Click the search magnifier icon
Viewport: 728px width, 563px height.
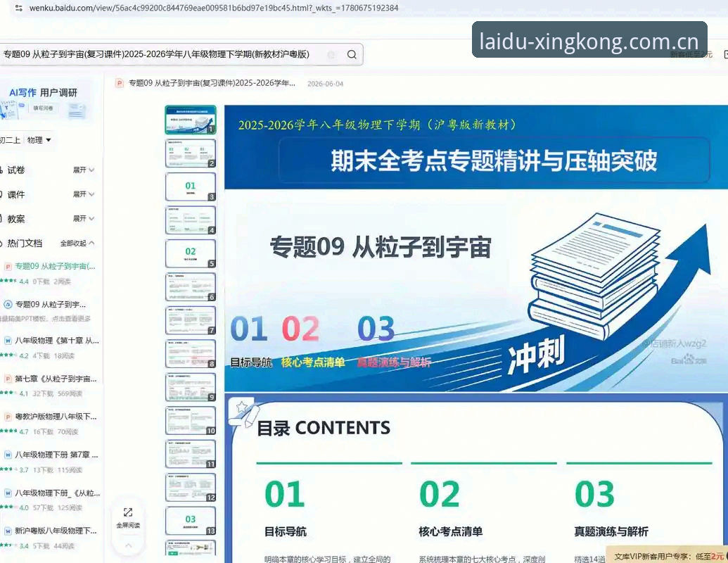click(x=352, y=54)
